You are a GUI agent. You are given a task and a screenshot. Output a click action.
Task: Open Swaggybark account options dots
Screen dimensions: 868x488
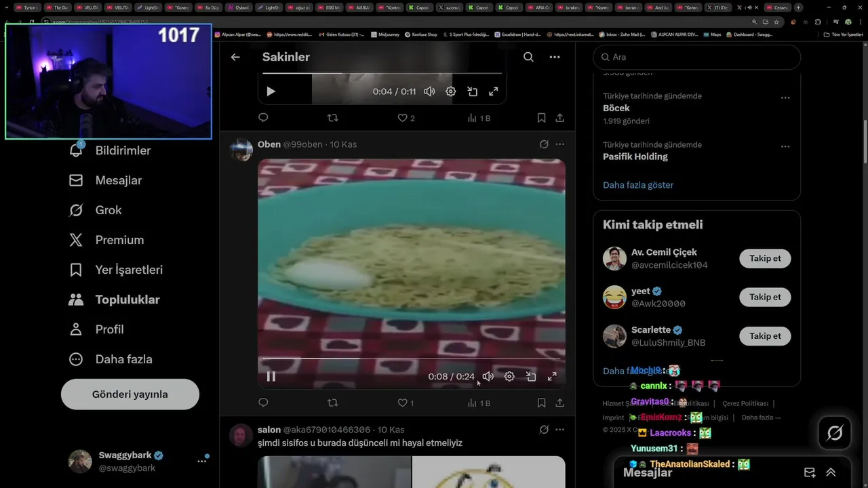(202, 461)
